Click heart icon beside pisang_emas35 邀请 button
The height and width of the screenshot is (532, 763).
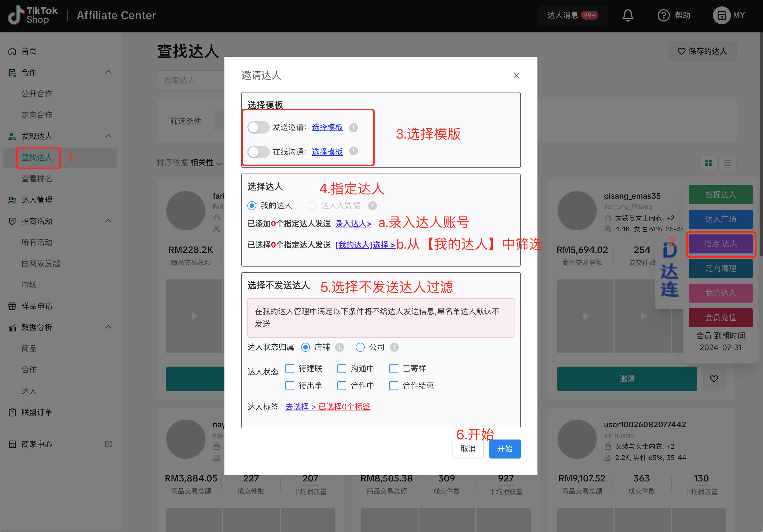(x=714, y=379)
